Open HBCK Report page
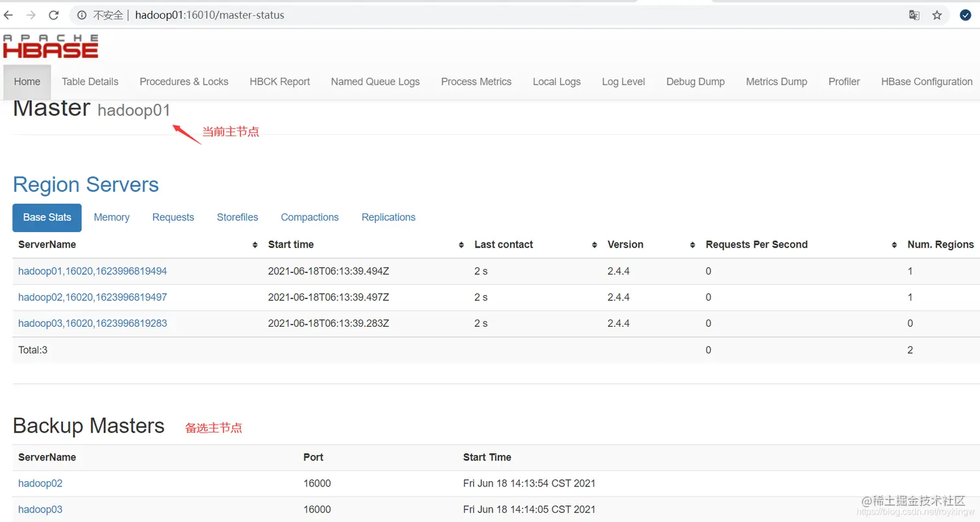The image size is (980, 522). coord(280,82)
